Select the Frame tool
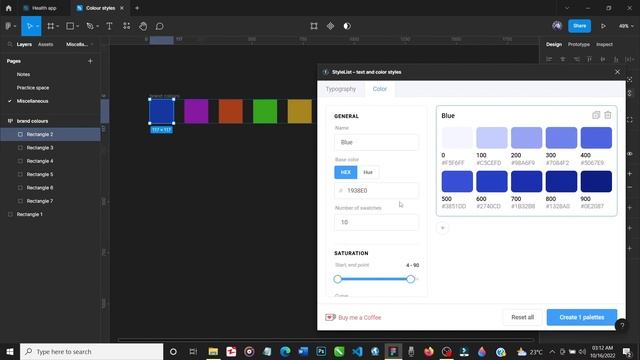 tap(51, 26)
